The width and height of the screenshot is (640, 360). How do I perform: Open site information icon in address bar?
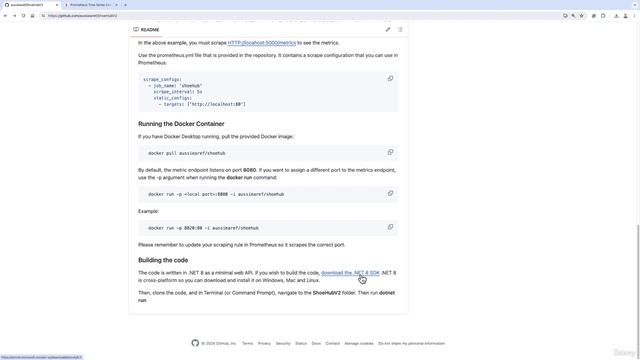[x=43, y=16]
